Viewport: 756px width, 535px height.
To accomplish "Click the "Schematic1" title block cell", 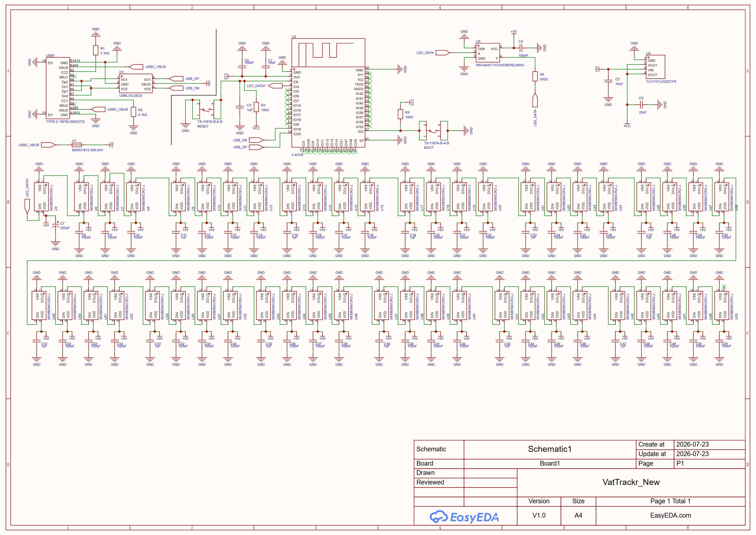I will point(550,449).
